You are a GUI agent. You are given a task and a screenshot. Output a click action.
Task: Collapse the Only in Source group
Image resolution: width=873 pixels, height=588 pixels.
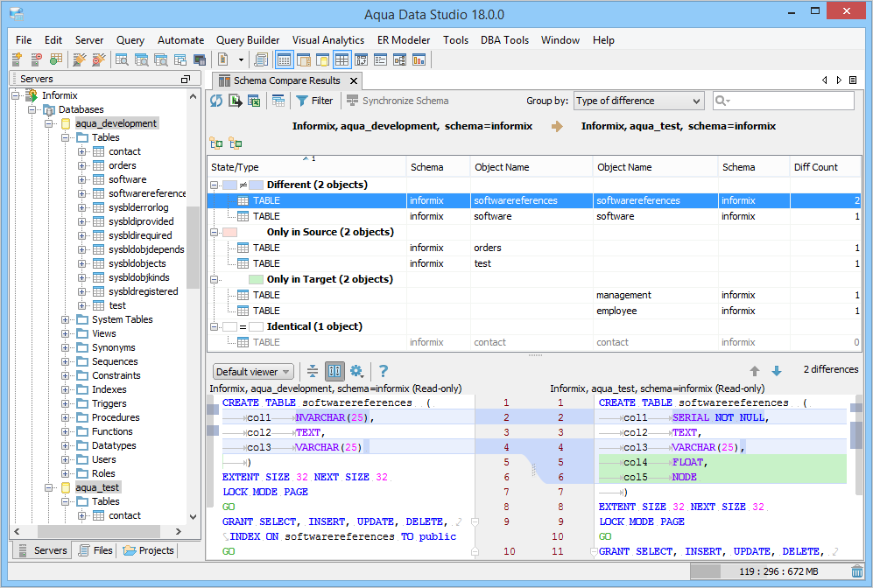point(214,232)
